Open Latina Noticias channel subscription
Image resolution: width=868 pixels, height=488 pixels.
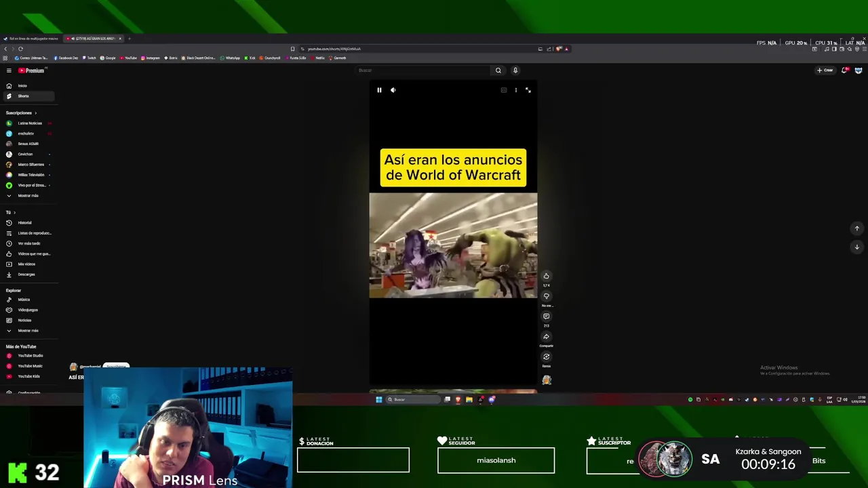tap(27, 123)
